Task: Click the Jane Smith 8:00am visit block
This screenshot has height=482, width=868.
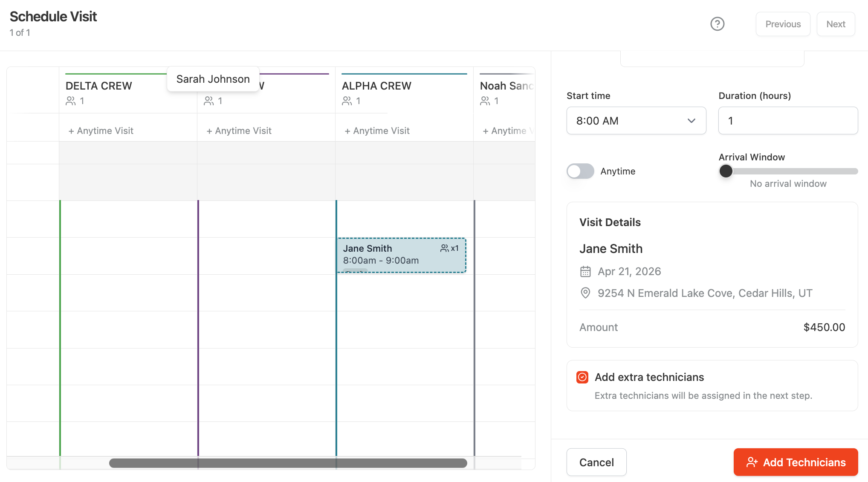Action: click(x=402, y=255)
